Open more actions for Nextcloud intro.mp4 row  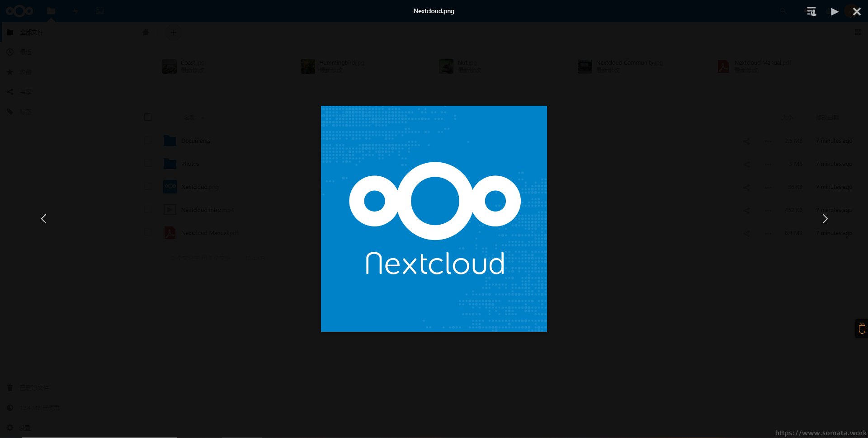tap(768, 210)
